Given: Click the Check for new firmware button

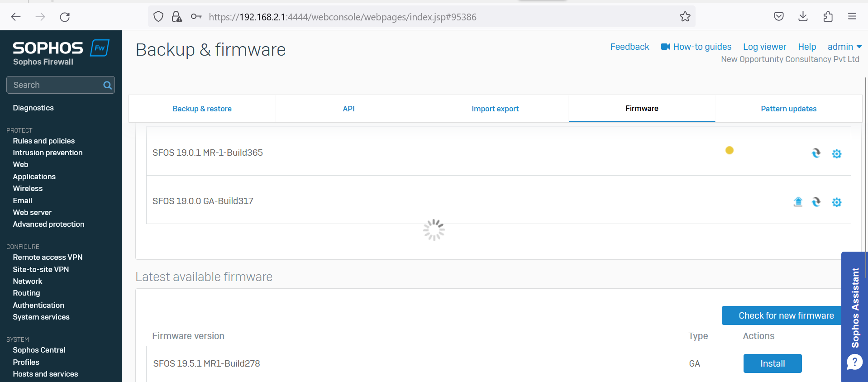Looking at the screenshot, I should pos(786,315).
